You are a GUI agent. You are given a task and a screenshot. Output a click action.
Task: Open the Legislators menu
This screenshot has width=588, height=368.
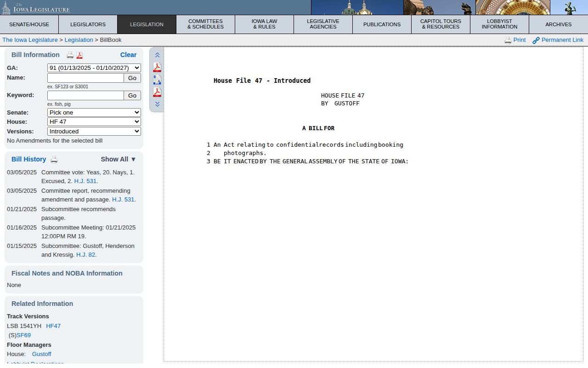point(88,24)
